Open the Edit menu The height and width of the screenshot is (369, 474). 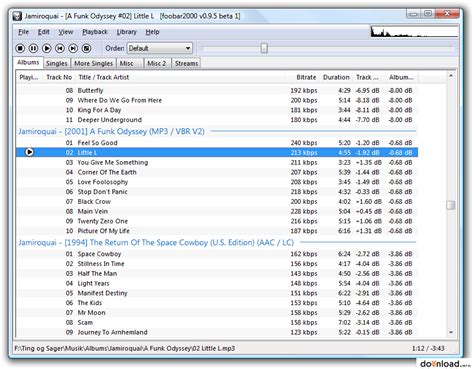click(44, 32)
